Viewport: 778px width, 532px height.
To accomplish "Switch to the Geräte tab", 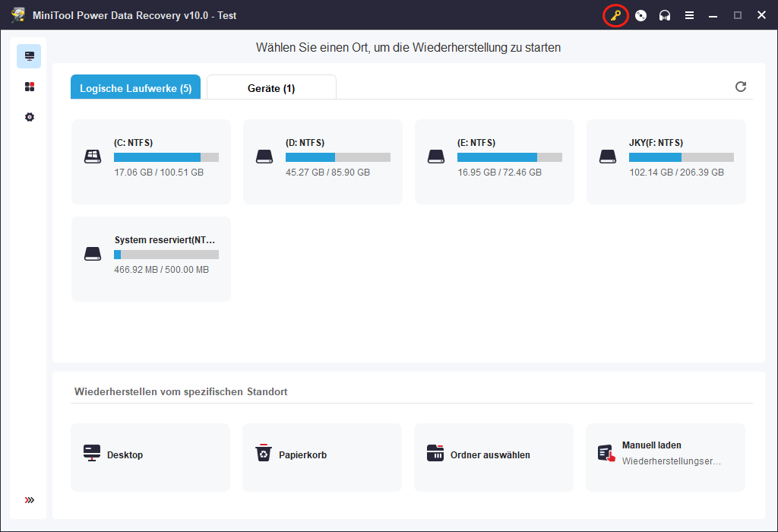I will pyautogui.click(x=271, y=87).
